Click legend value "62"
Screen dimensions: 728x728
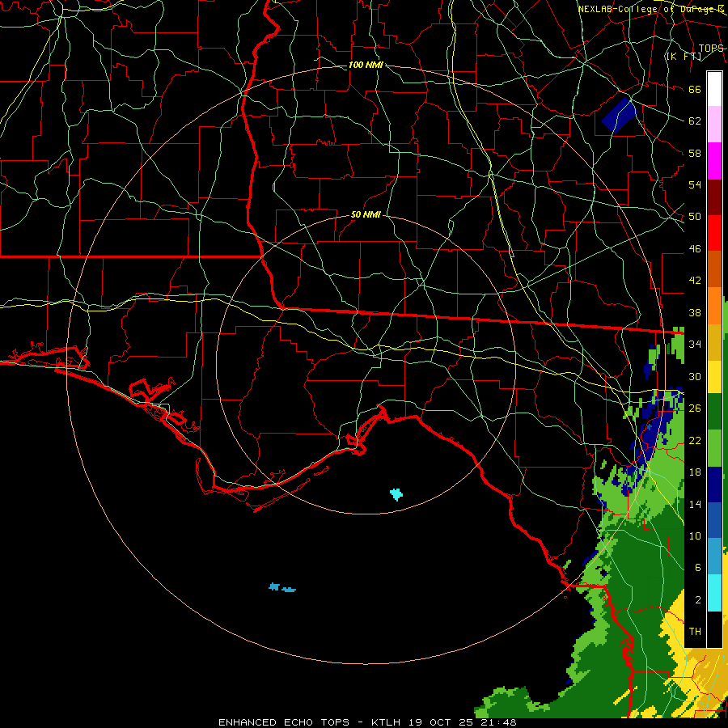[x=695, y=121]
